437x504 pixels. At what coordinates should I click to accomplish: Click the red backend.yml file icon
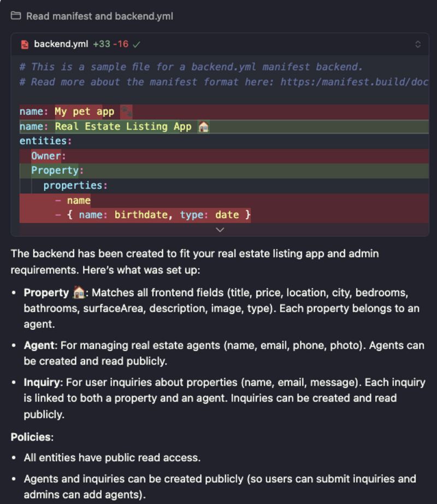tap(25, 44)
